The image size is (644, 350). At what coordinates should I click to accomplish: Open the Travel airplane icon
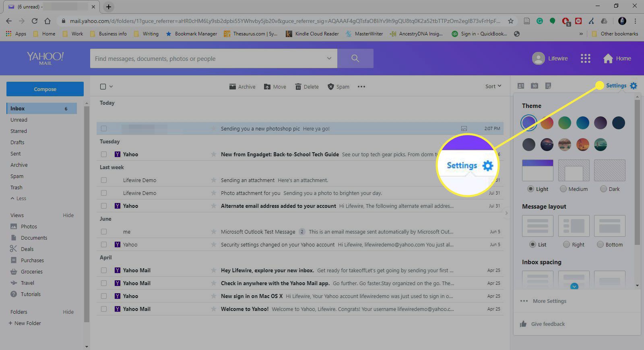(14, 283)
